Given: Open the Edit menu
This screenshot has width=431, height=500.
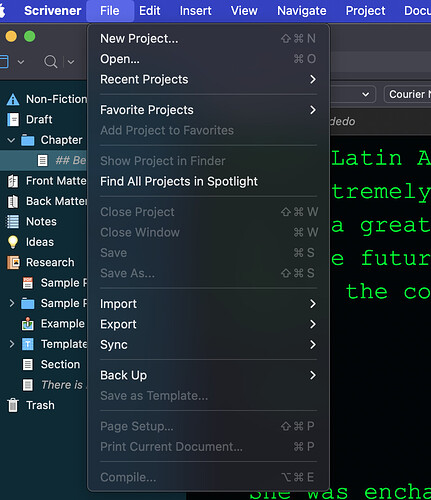Looking at the screenshot, I should tap(150, 11).
